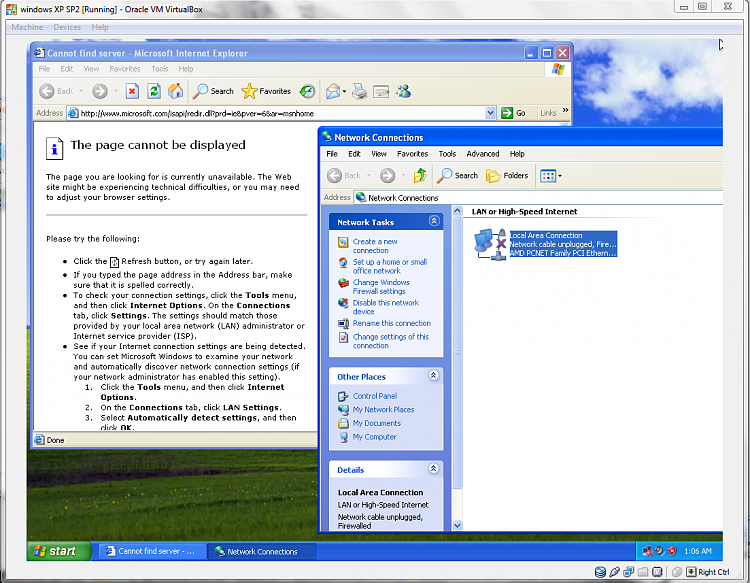Click Rename this connection link

tap(392, 323)
